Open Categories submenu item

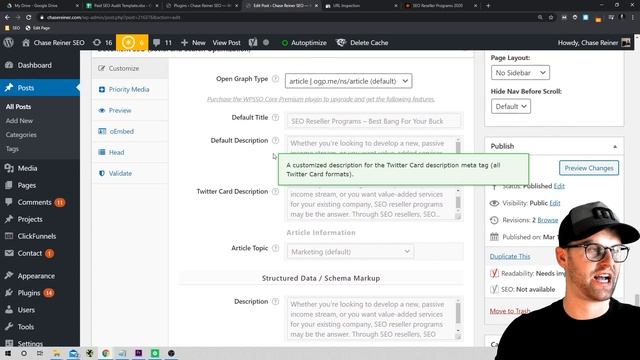[21, 135]
